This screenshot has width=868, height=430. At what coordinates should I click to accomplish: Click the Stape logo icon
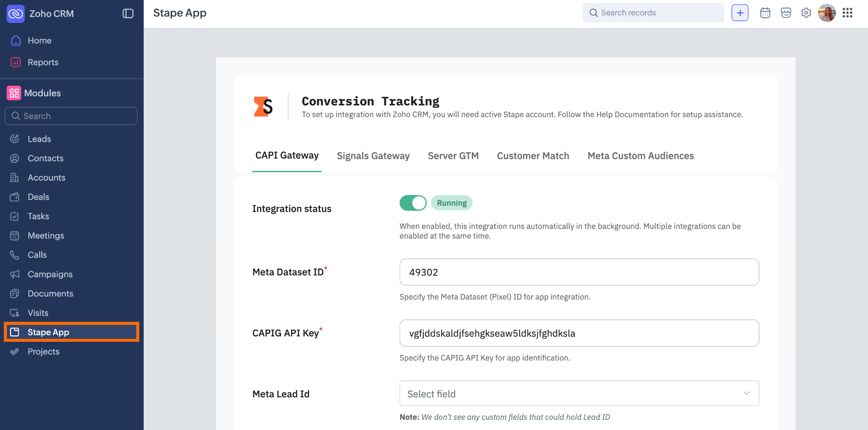click(x=263, y=106)
